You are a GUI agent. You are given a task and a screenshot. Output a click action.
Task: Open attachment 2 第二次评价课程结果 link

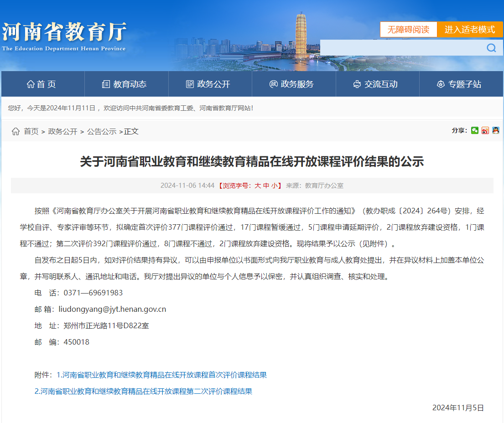click(x=143, y=391)
